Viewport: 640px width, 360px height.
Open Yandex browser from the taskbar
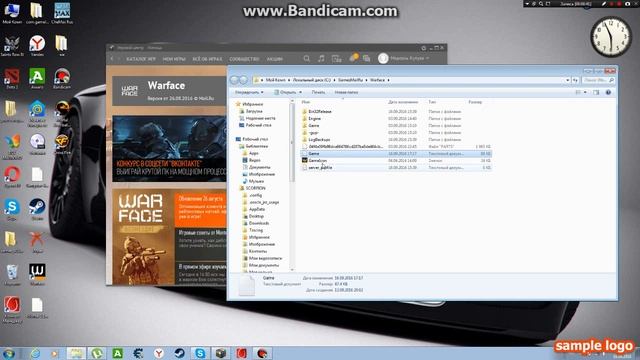(x=159, y=353)
